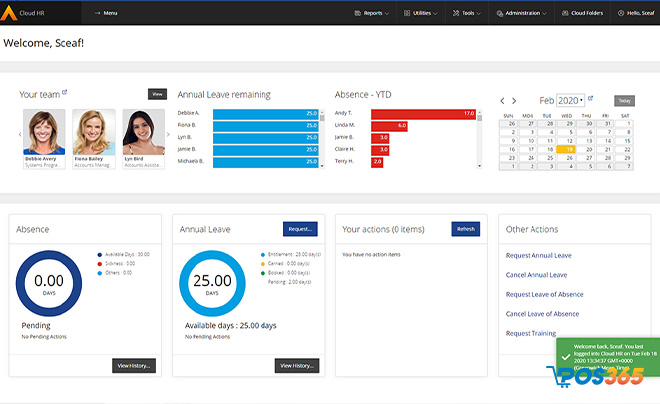Click the Annual Leave Request button
660x404 pixels.
(300, 229)
